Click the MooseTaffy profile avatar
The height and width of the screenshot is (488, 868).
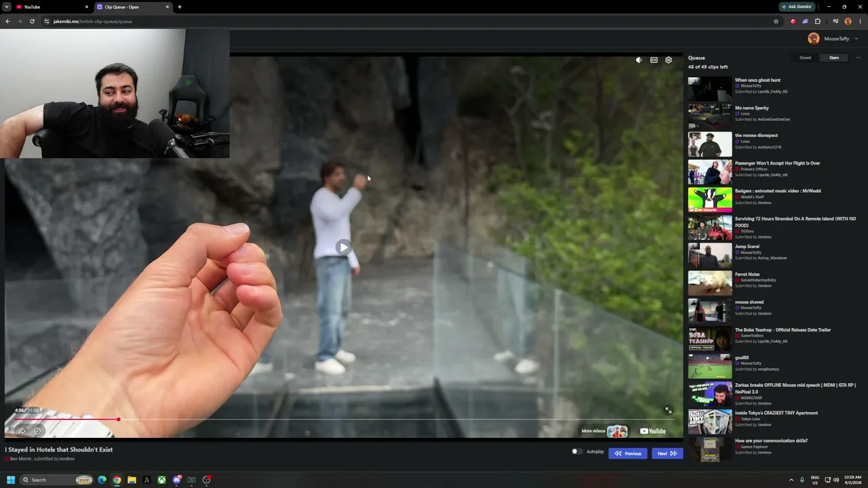[814, 39]
